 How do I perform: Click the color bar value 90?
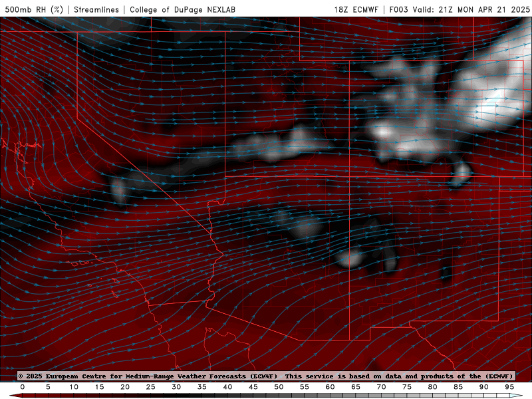[484, 387]
